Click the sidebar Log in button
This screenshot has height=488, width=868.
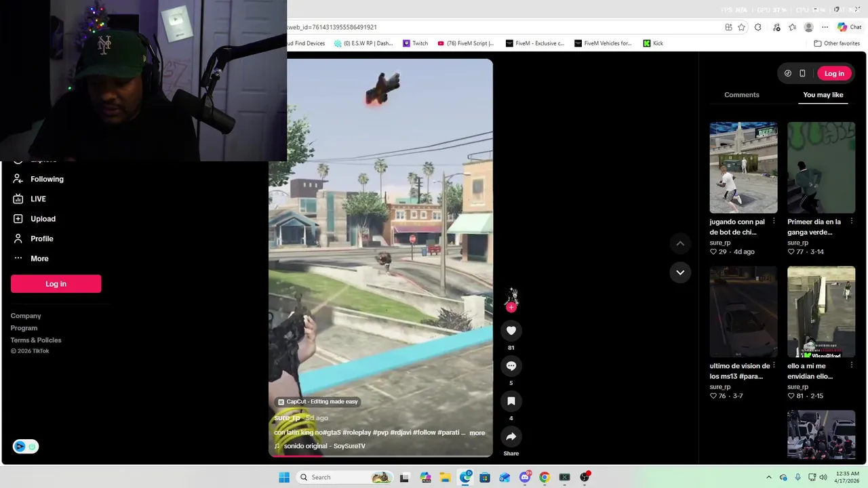[56, 284]
